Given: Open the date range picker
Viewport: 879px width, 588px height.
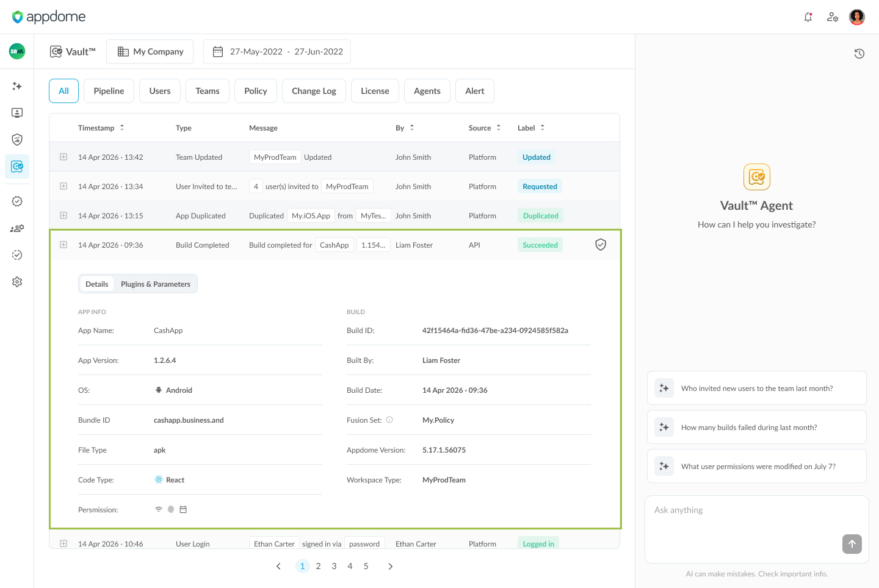Looking at the screenshot, I should (x=277, y=52).
